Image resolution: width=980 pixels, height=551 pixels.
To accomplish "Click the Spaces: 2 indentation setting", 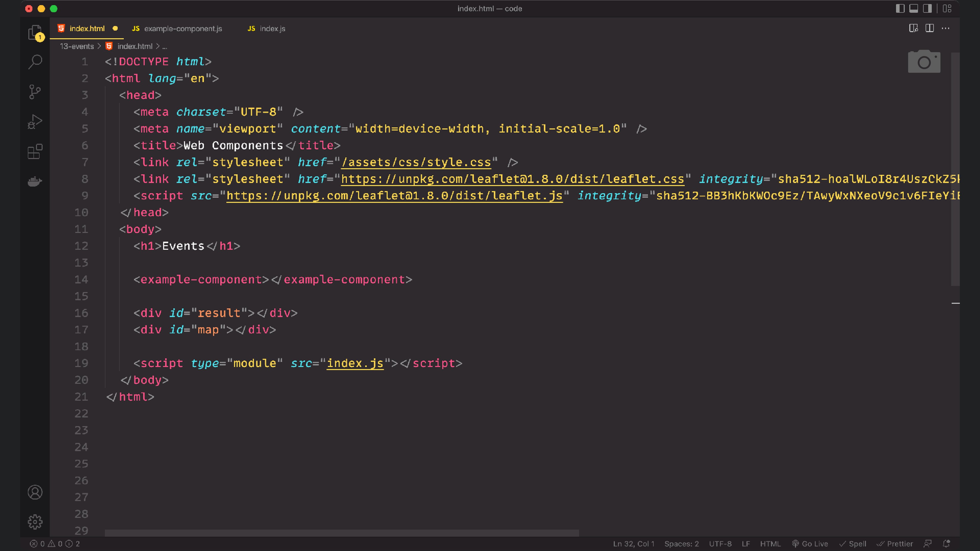I will (x=681, y=544).
